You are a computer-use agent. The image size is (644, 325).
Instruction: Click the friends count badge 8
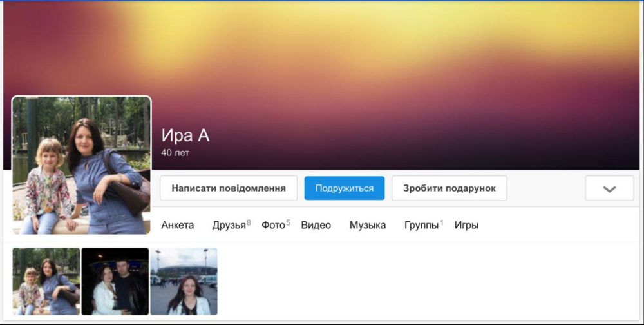(249, 222)
